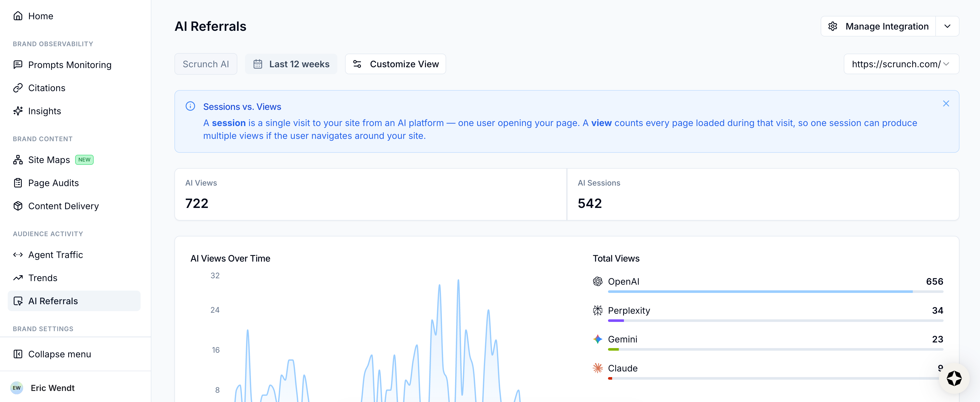Dismiss the Sessions vs. Views banner

[946, 103]
